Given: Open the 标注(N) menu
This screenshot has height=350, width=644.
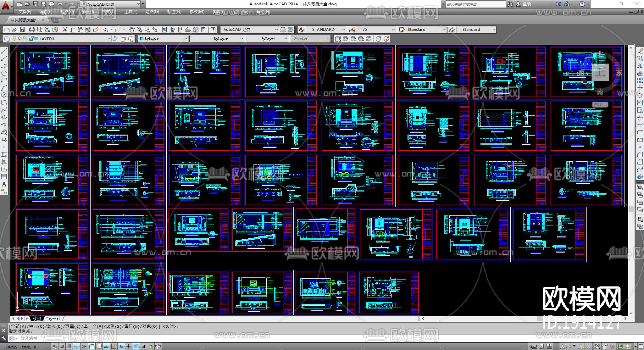Looking at the screenshot, I should click(174, 12).
